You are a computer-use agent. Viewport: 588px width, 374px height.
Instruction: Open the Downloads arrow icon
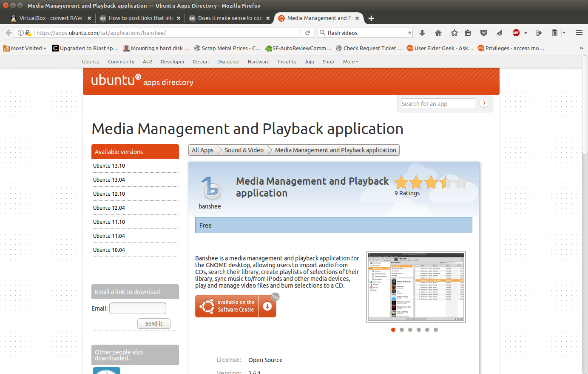(422, 33)
